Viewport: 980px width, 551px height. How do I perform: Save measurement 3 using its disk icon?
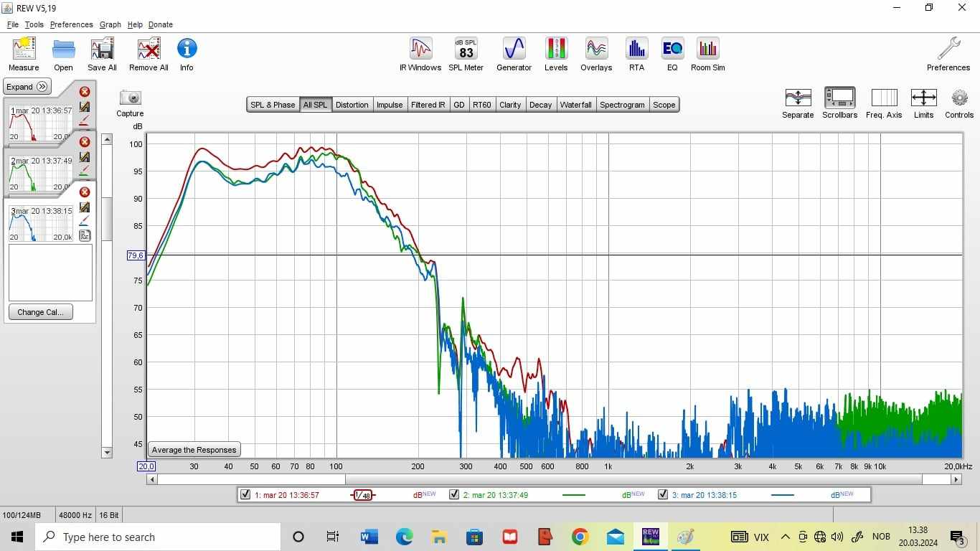click(85, 207)
